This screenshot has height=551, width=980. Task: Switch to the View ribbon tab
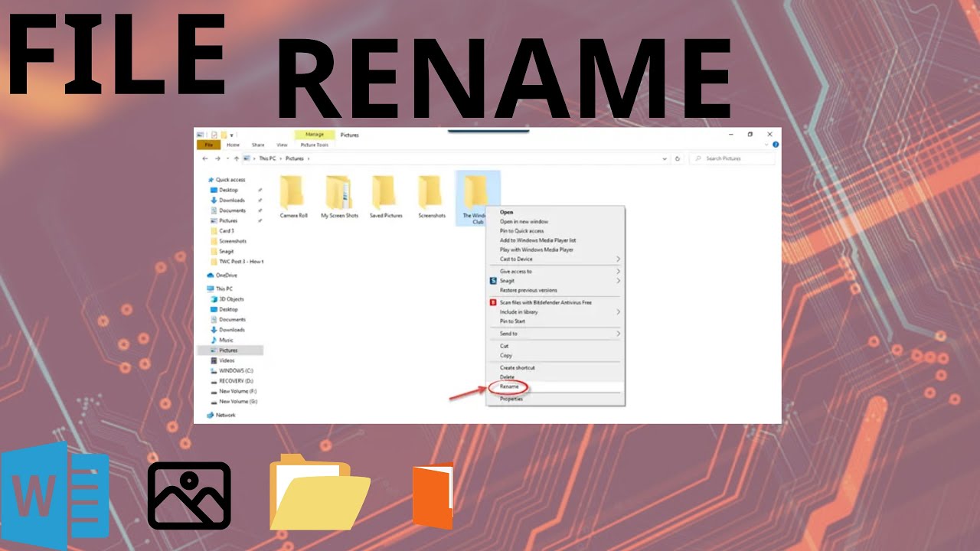(x=282, y=145)
